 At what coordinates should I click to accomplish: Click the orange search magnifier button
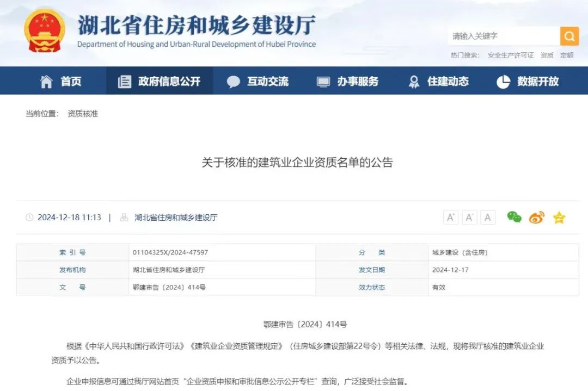(569, 36)
